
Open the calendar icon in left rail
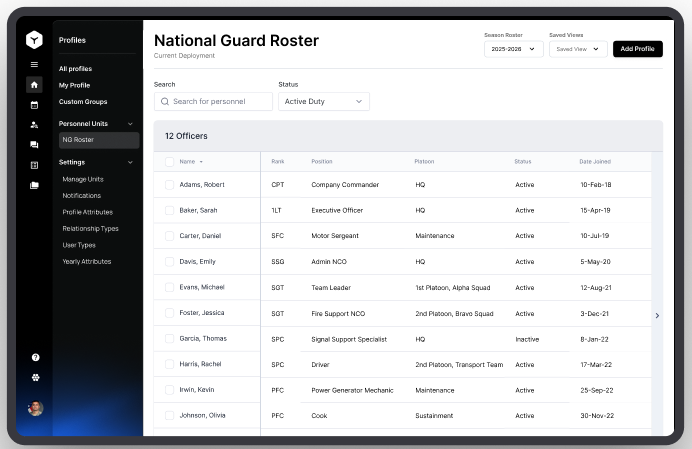[x=34, y=105]
